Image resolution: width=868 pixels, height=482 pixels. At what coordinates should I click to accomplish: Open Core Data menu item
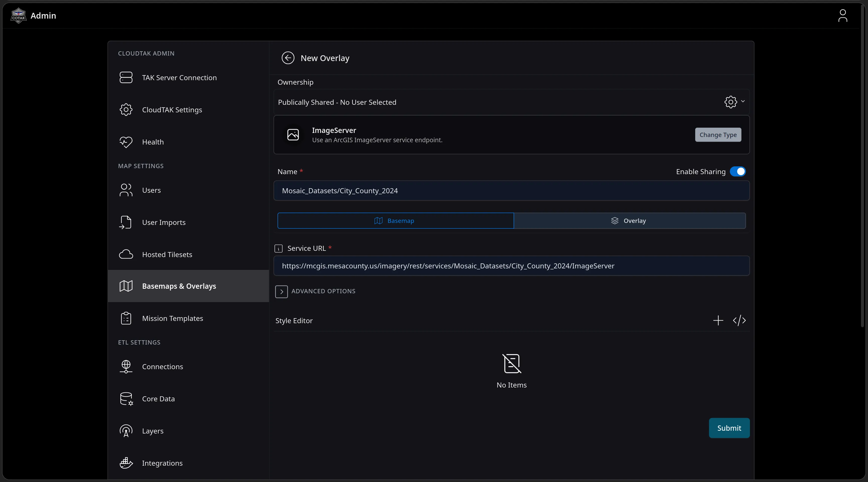pyautogui.click(x=188, y=399)
